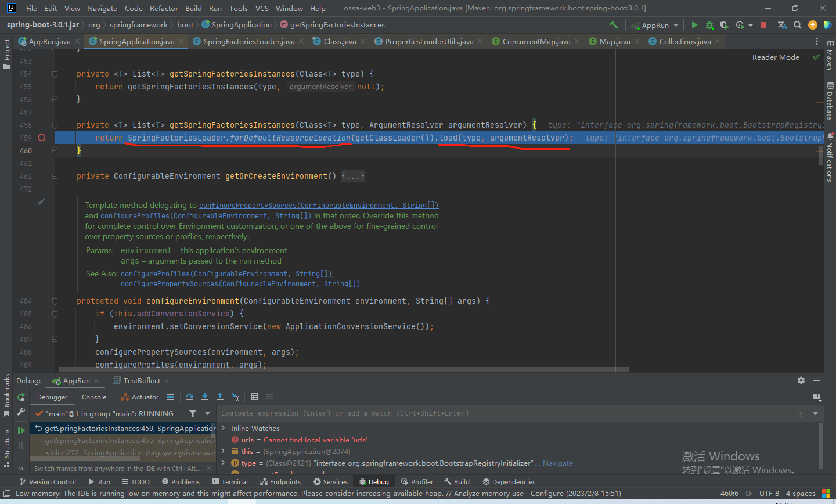Click the Build Project hammer icon
Image resolution: width=836 pixels, height=504 pixels.
[614, 25]
